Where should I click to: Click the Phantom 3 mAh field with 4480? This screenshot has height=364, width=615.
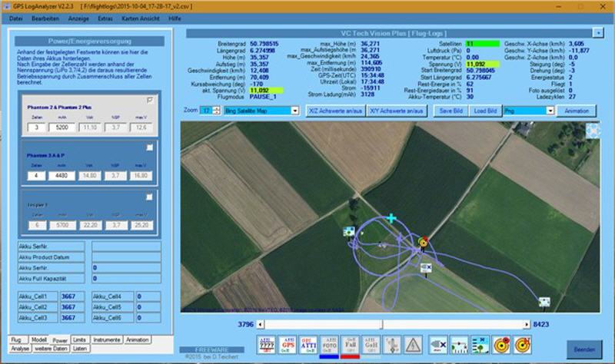pos(61,176)
